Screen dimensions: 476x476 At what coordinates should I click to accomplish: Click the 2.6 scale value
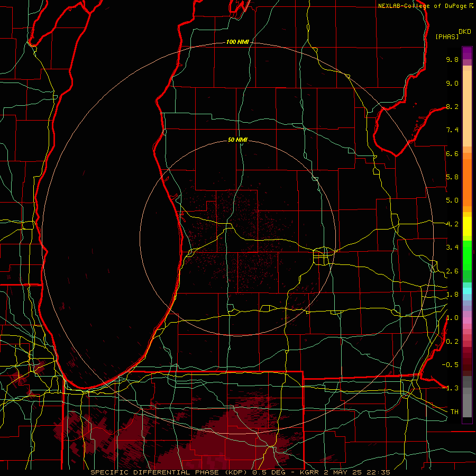tap(452, 271)
